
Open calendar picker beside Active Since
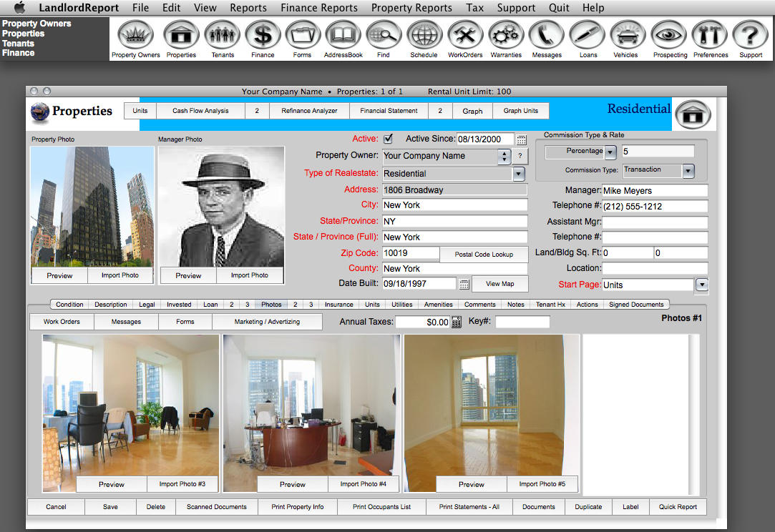pyautogui.click(x=522, y=139)
